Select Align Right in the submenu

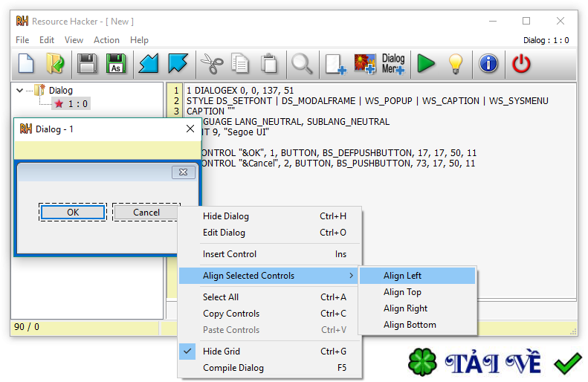click(x=417, y=308)
